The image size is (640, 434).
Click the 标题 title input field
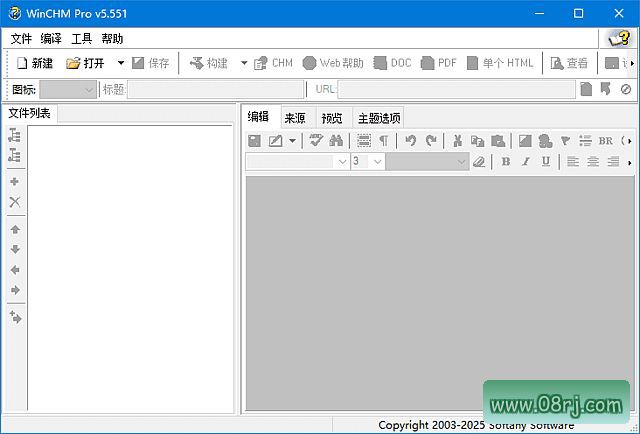[216, 89]
